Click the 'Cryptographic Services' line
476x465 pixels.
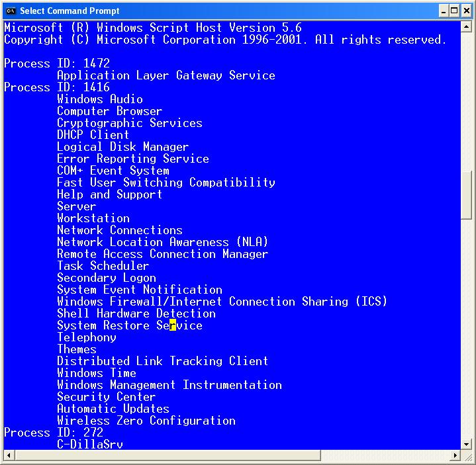(x=130, y=123)
